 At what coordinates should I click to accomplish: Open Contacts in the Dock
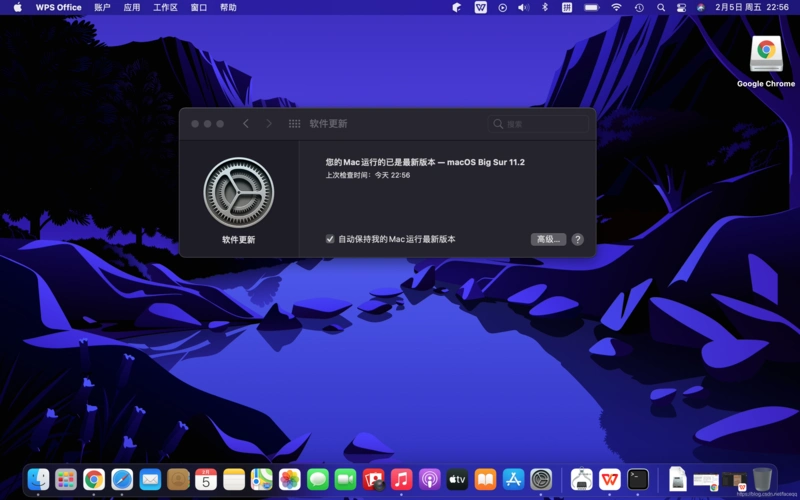(178, 479)
